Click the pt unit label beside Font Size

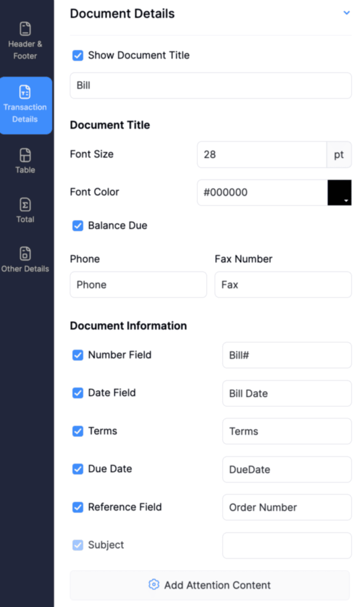339,155
